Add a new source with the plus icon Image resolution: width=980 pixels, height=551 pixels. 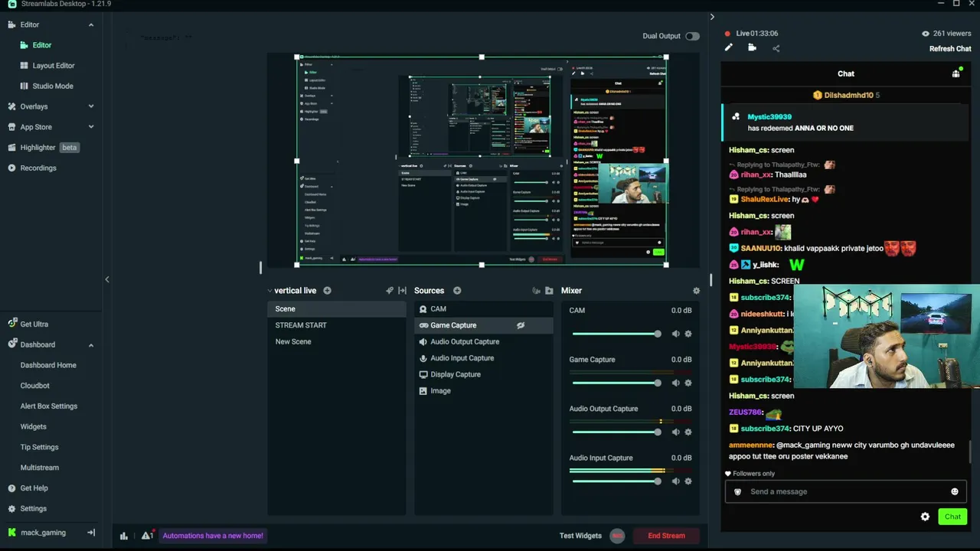pos(457,291)
